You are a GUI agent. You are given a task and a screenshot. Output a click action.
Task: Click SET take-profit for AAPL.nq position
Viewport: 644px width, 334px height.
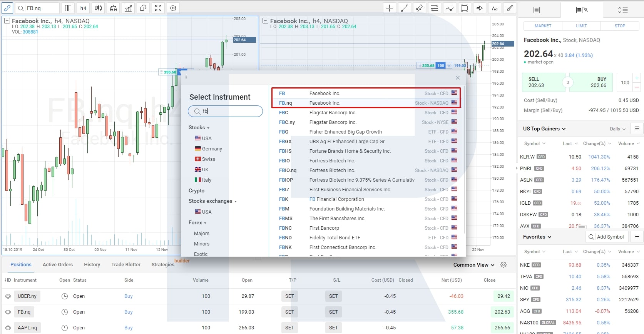point(289,328)
